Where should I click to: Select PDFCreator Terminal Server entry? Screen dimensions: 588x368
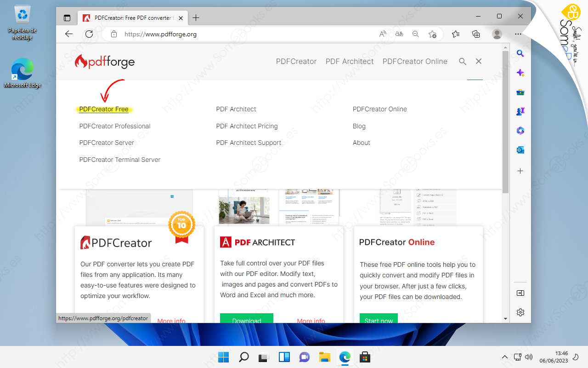[120, 160]
